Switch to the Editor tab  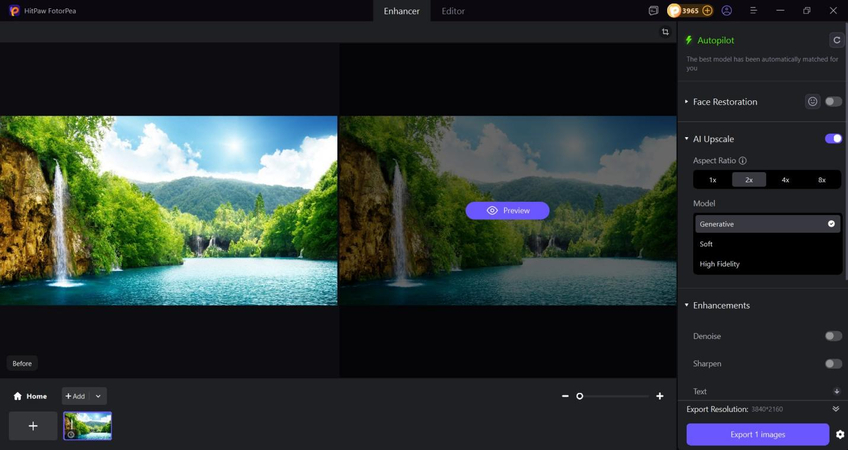453,11
